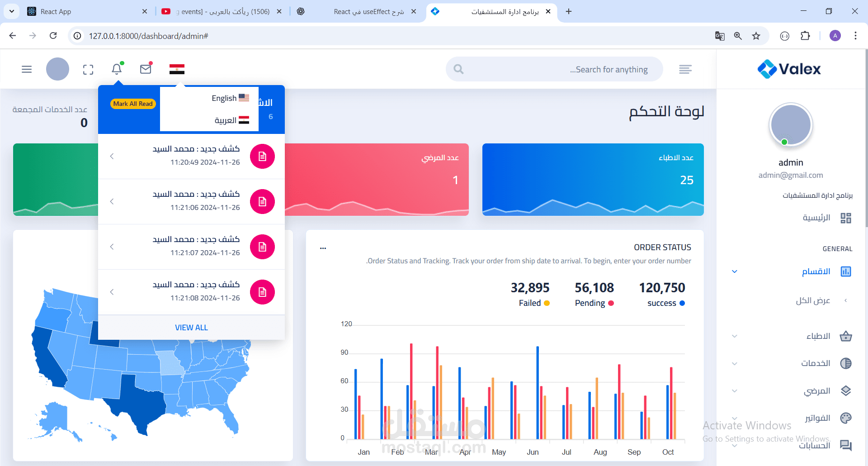Click the الاقسام chart icon
Screen dimensions: 868x466
[846, 271]
